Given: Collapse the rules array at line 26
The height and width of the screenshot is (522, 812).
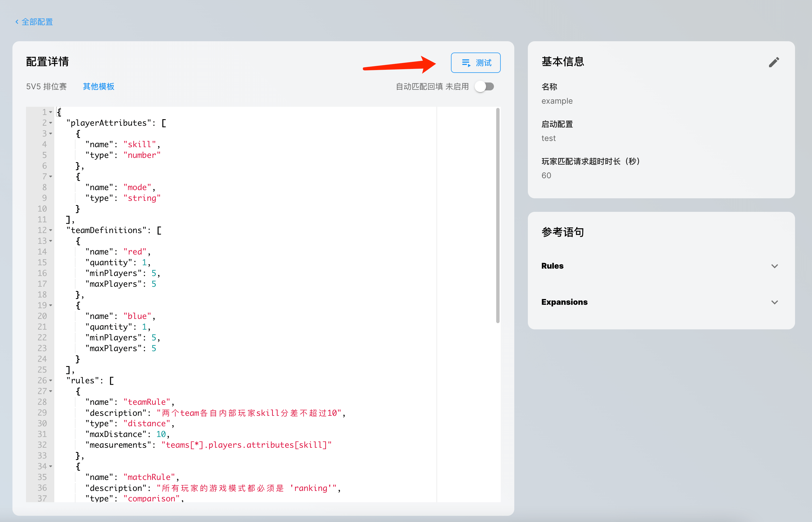Looking at the screenshot, I should [x=51, y=381].
